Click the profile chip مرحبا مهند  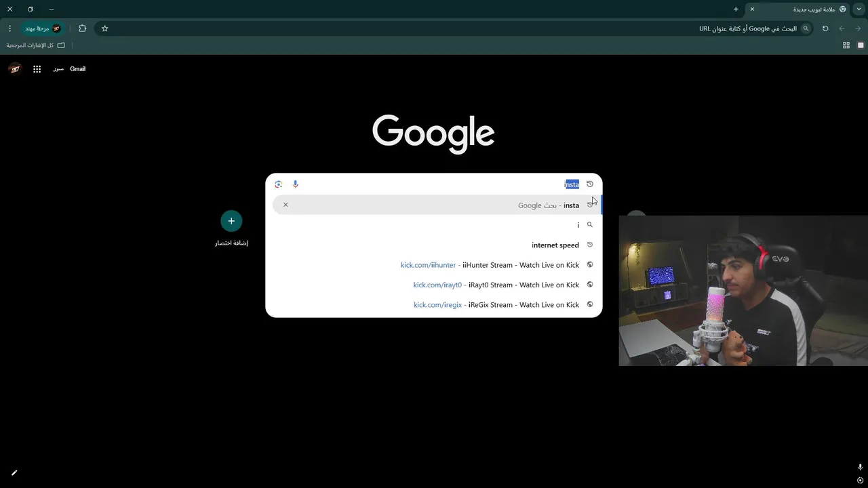tap(43, 28)
